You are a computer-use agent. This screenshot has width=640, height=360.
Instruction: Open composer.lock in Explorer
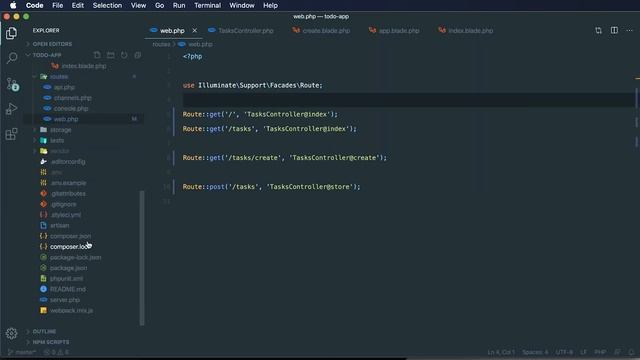70,247
